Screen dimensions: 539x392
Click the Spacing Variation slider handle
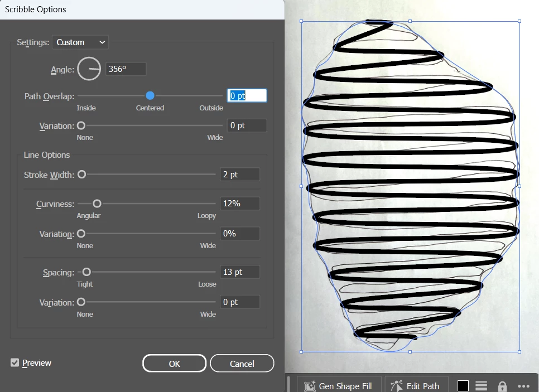tap(81, 302)
